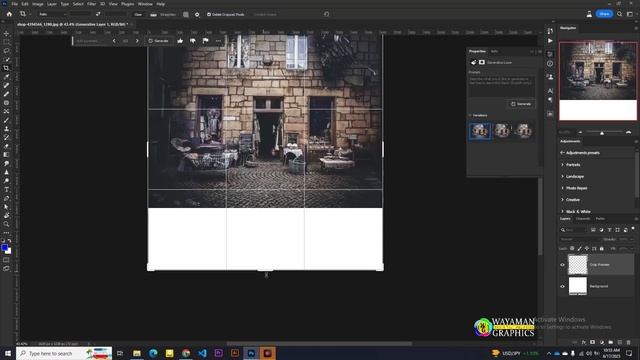Open the Plugins menu
Image resolution: width=640 pixels, height=360 pixels.
pos(127,4)
